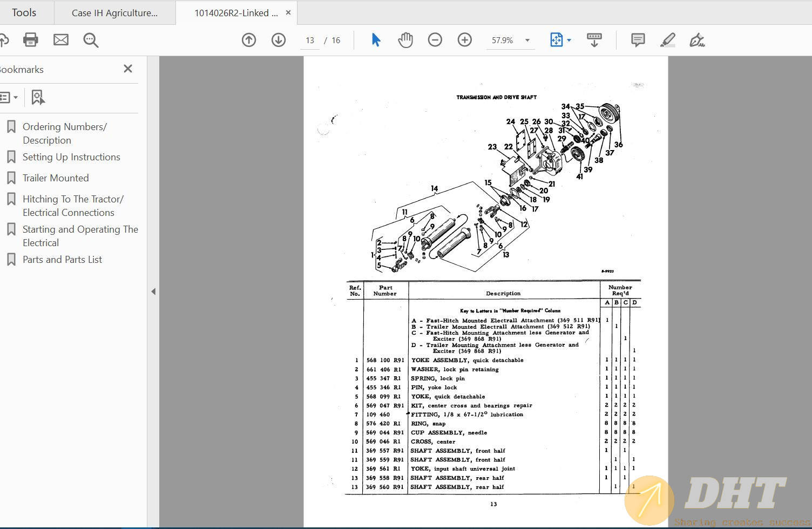Zoom in with plus icon
Viewport: 812px width, 529px height.
click(465, 40)
